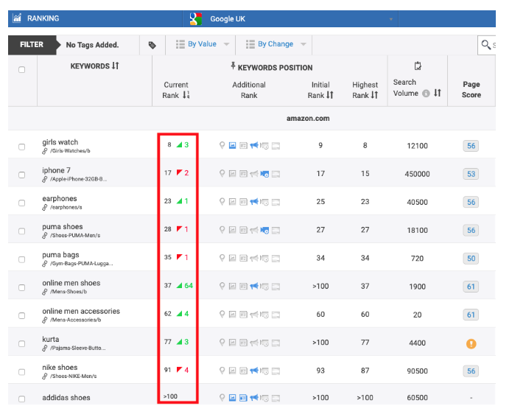Click the link icon under girls watch
This screenshot has height=420, width=512.
pos(45,151)
